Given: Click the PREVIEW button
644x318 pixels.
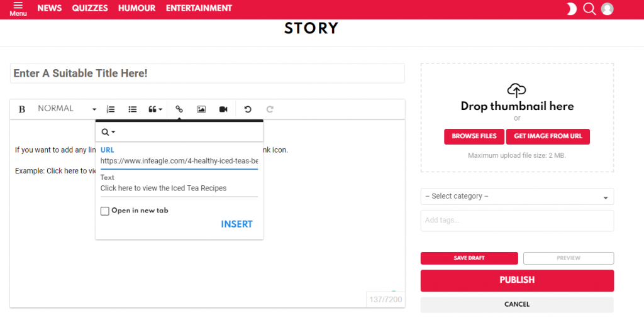Looking at the screenshot, I should click(569, 258).
